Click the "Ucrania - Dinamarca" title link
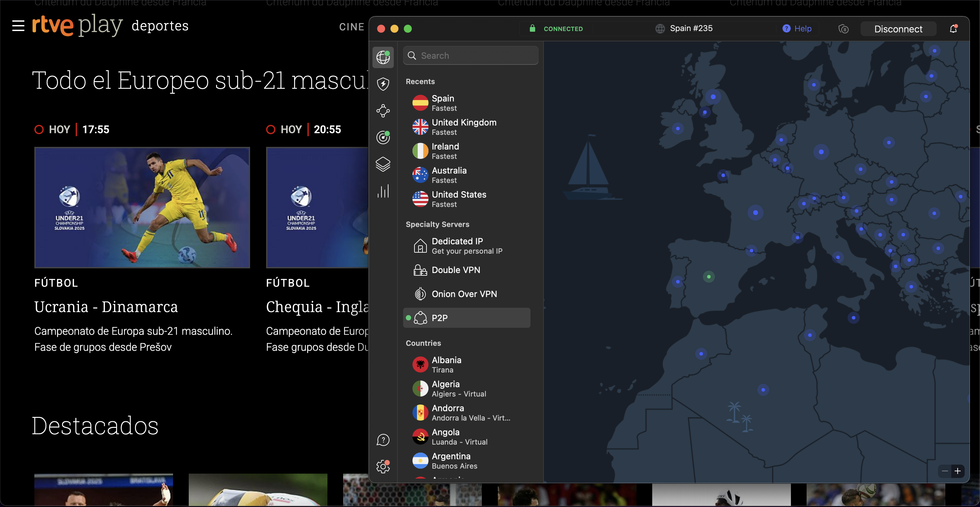 click(106, 307)
